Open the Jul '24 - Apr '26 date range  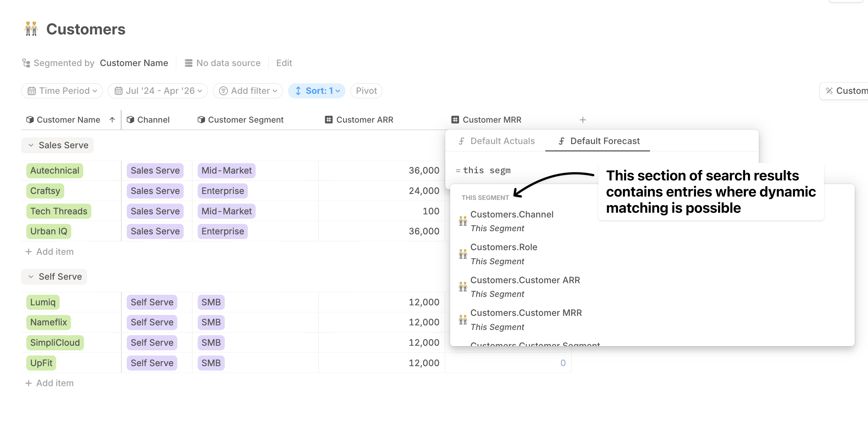pos(158,91)
